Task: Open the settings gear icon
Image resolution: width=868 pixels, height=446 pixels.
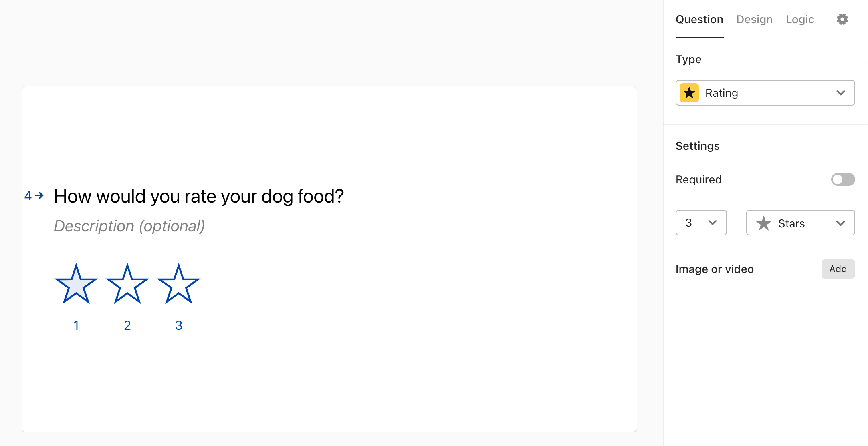Action: 842,19
